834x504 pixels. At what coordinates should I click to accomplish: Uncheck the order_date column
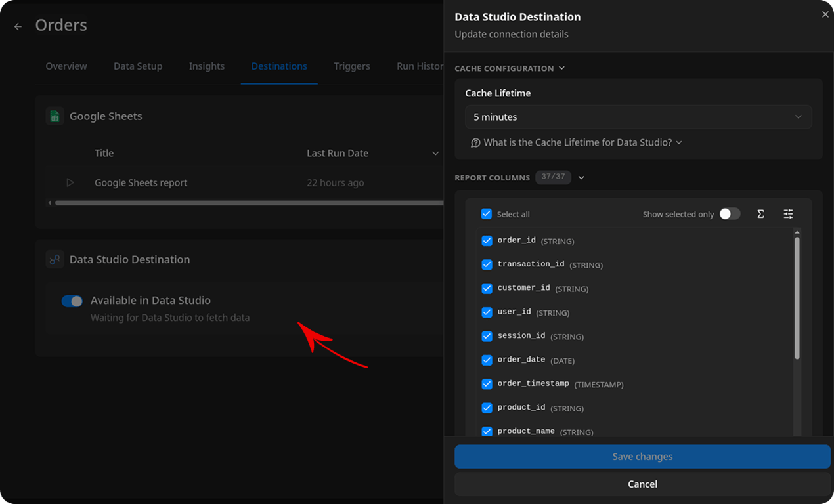(487, 360)
